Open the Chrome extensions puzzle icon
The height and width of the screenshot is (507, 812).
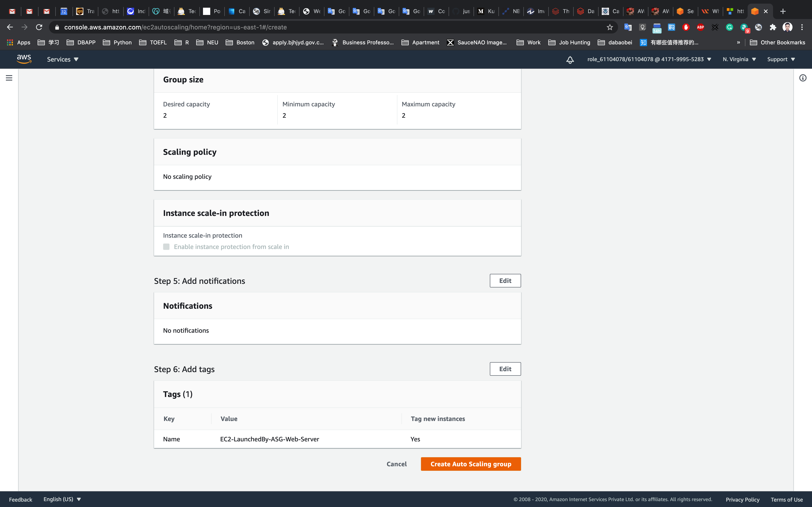pos(773,27)
